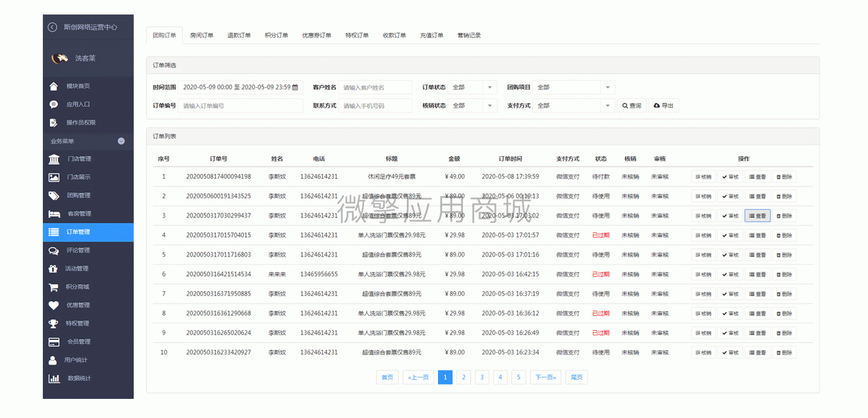Viewport: 868px width, 418px height.
Task: Open the 核销状态 dropdown
Action: click(472, 106)
